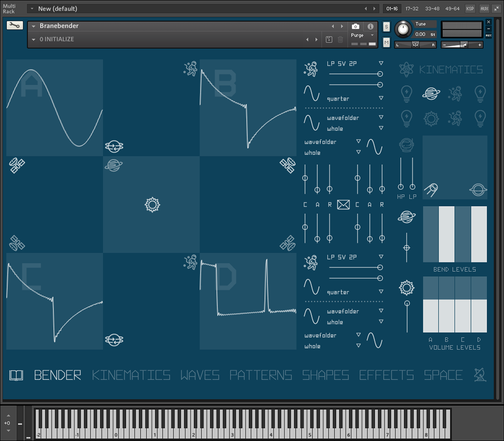Click the wrench icon to edit the instrument
The height and width of the screenshot is (441, 504).
pyautogui.click(x=14, y=26)
